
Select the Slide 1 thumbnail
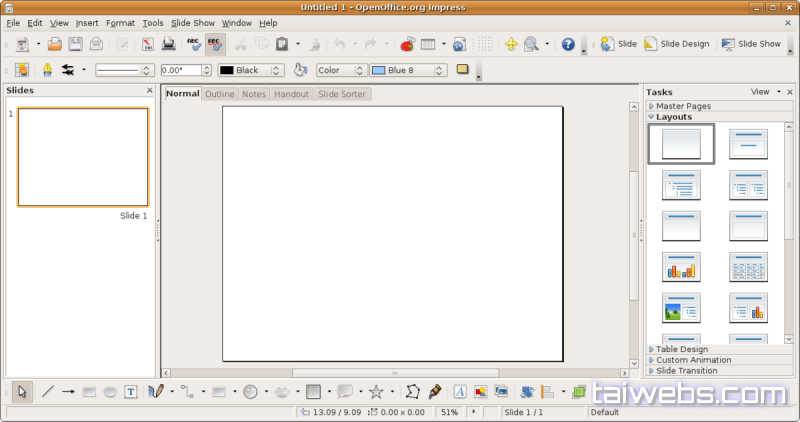pyautogui.click(x=83, y=157)
